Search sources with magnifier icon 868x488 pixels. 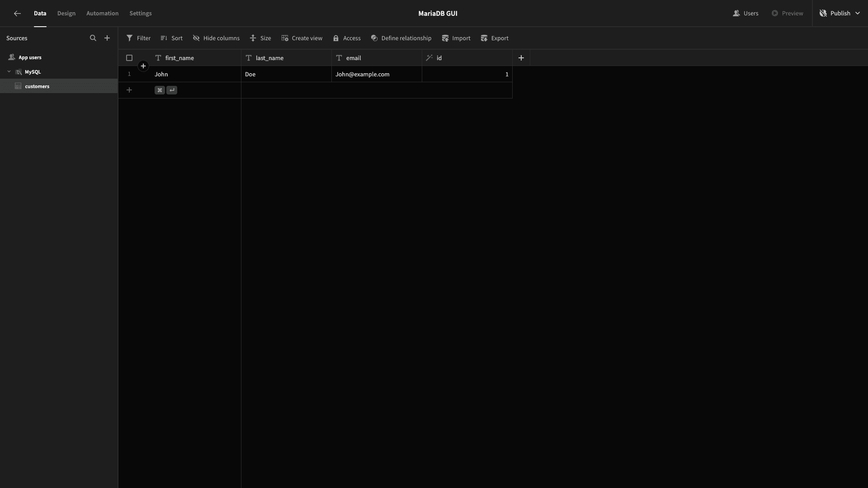pyautogui.click(x=93, y=38)
